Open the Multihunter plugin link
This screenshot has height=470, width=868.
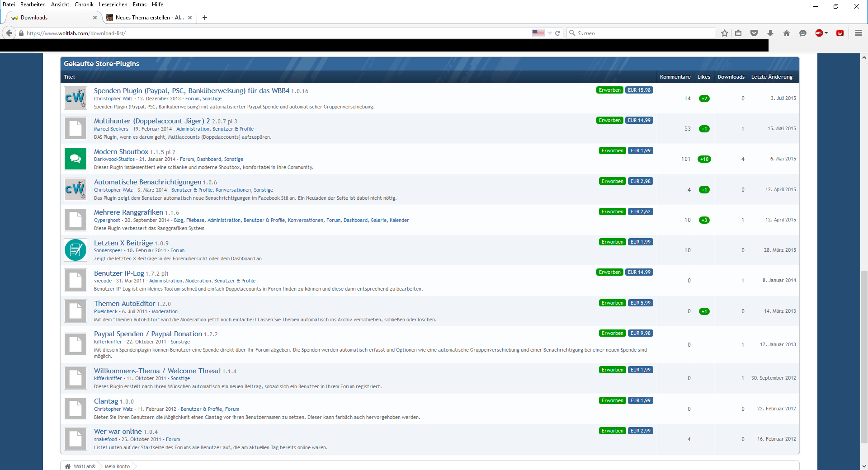pos(151,121)
